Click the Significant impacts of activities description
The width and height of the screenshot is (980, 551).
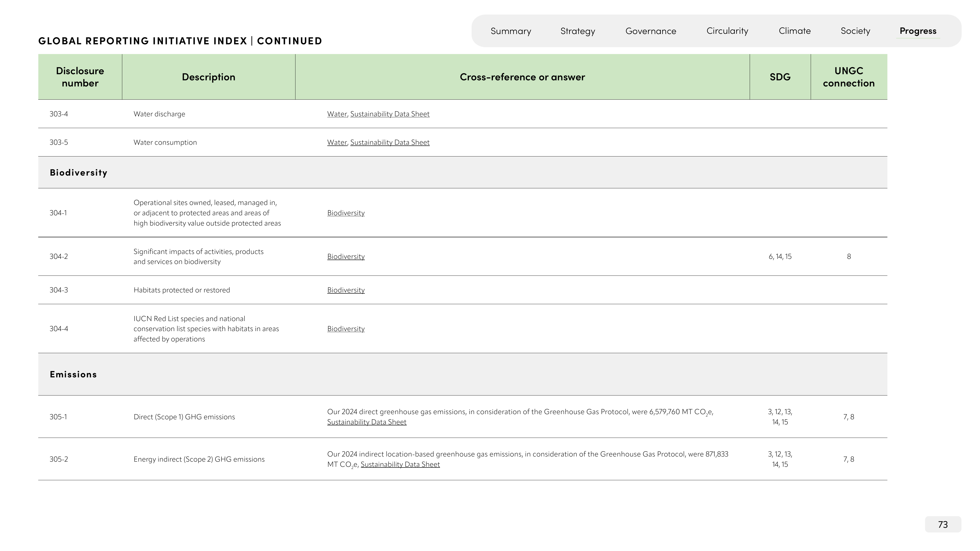[x=198, y=257]
